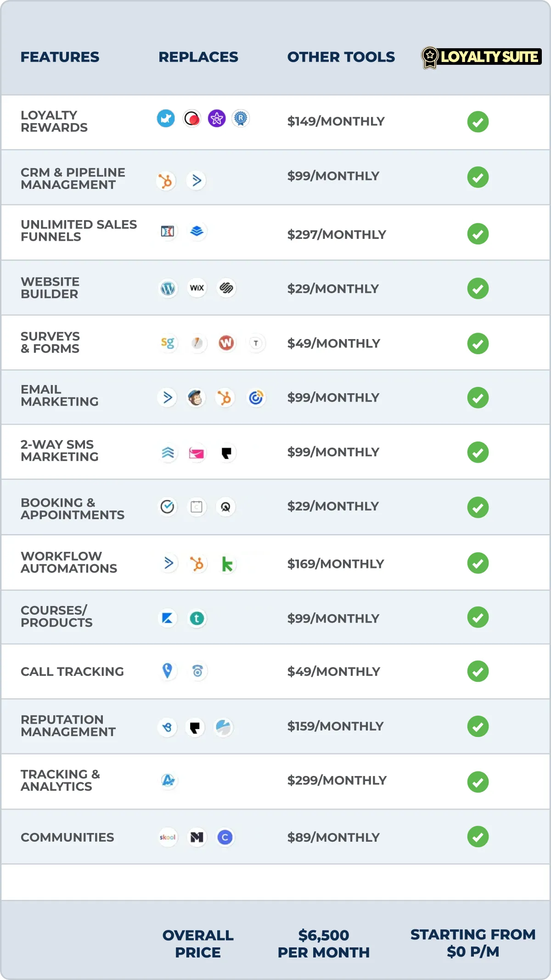Click the STARTING FROM $0 P/M text

[x=473, y=943]
